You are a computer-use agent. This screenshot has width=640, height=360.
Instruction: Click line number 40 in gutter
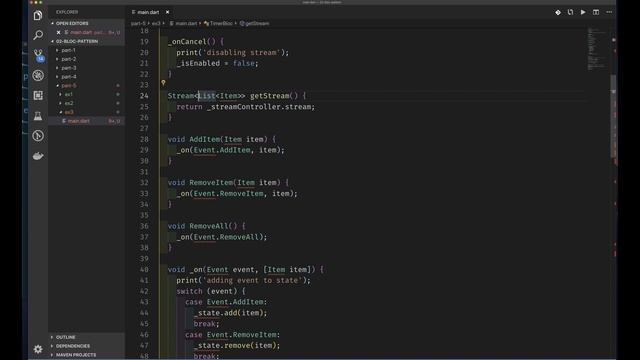click(x=144, y=270)
